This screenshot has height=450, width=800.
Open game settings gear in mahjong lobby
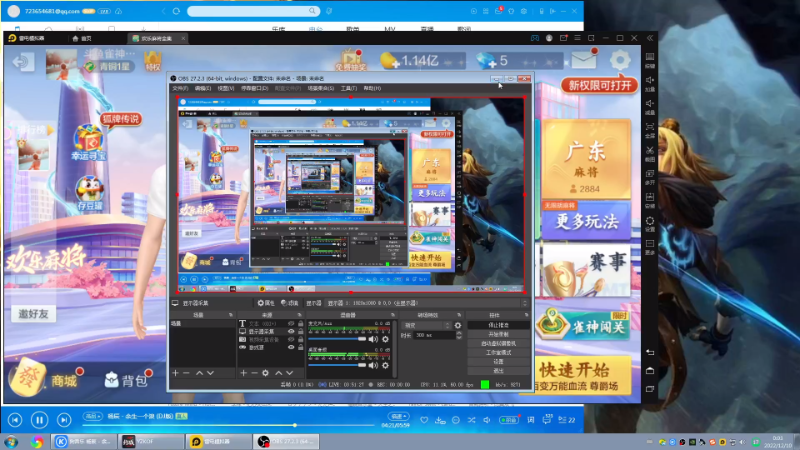(620, 61)
